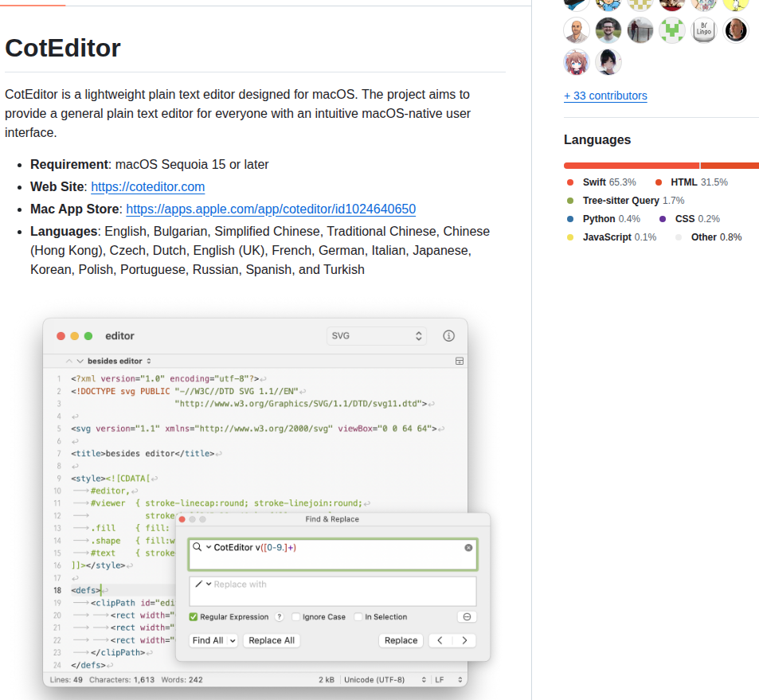Click the Swift language entry

(601, 182)
